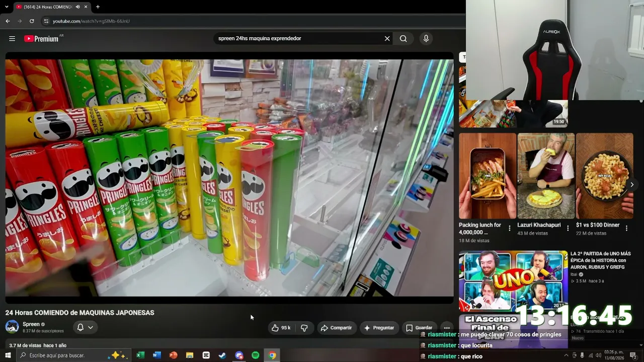This screenshot has width=644, height=362.
Task: Open CapCut from the taskbar
Action: pyautogui.click(x=206, y=355)
